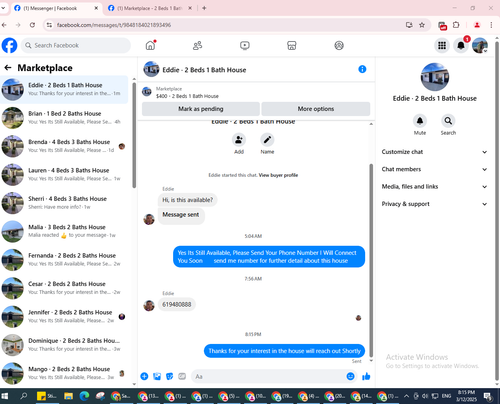
Task: Reload the page in browser
Action: (32, 25)
